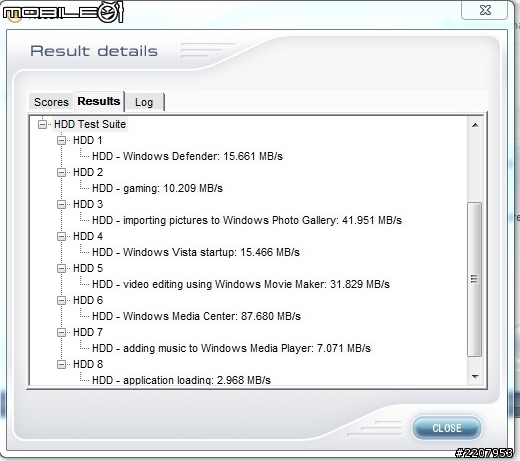Image resolution: width=520 pixels, height=461 pixels.
Task: Select the Results tab
Action: point(99,101)
